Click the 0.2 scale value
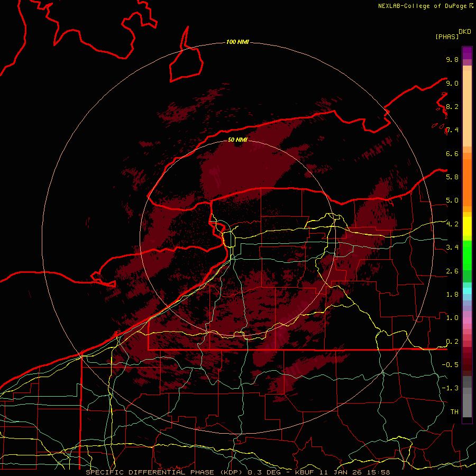 (x=452, y=342)
